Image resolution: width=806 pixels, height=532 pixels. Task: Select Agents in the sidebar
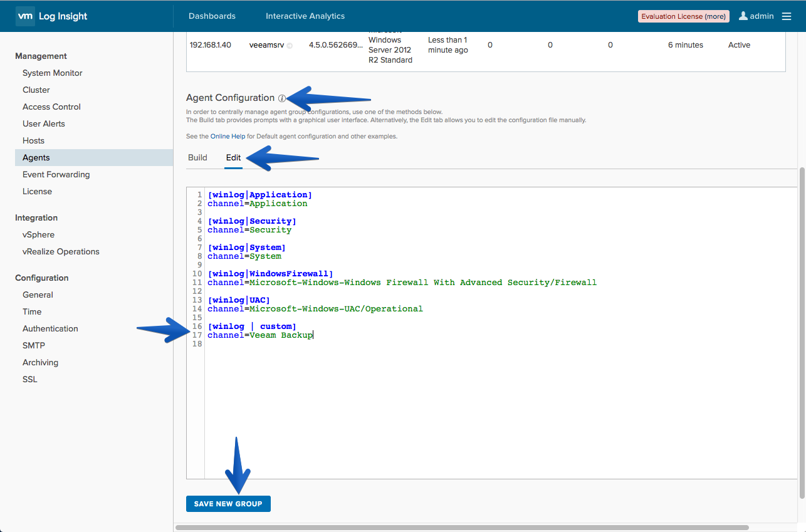(94, 157)
